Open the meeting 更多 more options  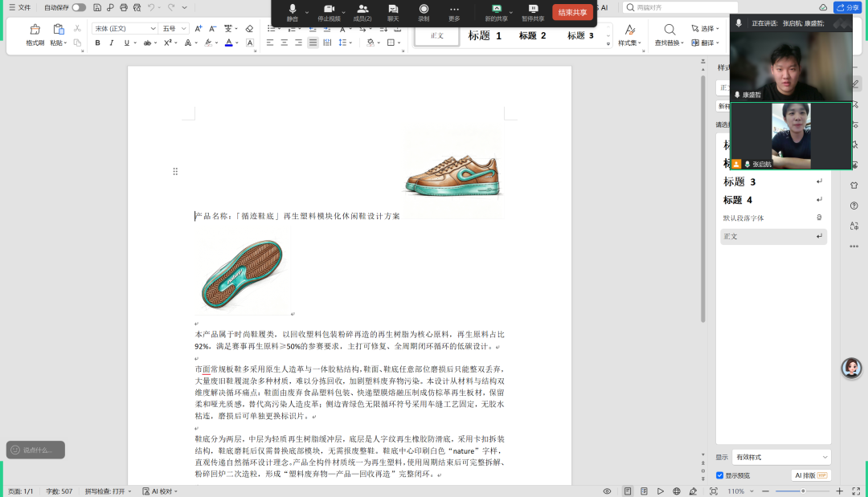[454, 13]
